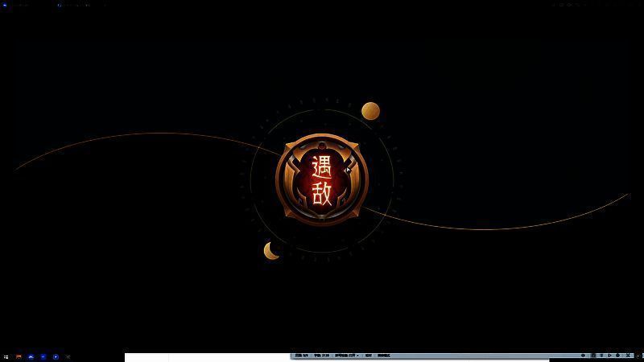
Task: Start slideshow with status bar play icon
Action: point(609,356)
